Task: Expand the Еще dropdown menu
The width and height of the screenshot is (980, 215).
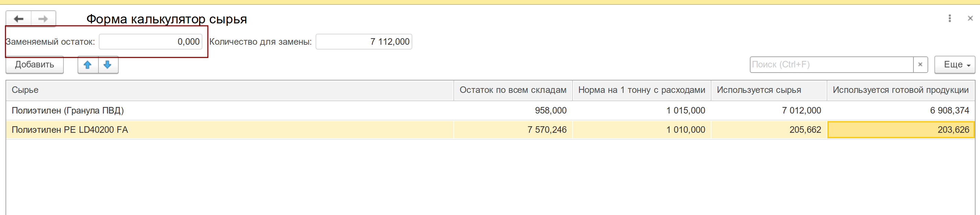Action: pos(954,64)
